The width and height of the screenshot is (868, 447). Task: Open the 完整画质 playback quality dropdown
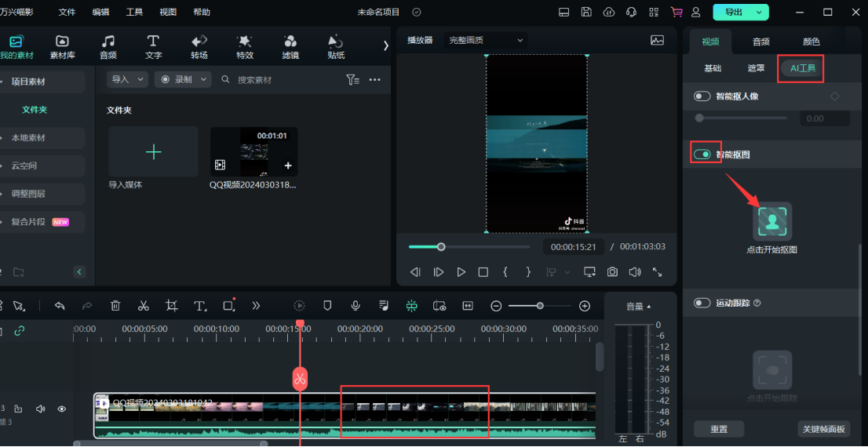click(x=484, y=40)
